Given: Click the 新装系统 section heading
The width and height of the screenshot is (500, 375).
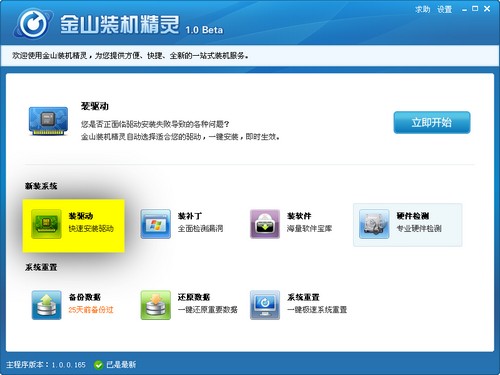Looking at the screenshot, I should (41, 186).
